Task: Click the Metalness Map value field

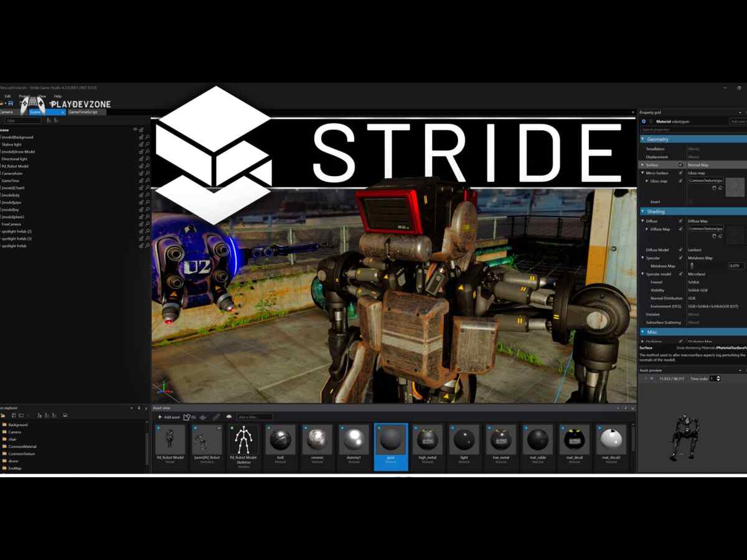Action: 736,266
